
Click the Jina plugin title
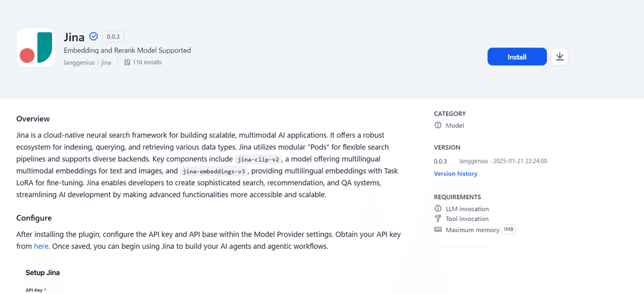point(74,37)
